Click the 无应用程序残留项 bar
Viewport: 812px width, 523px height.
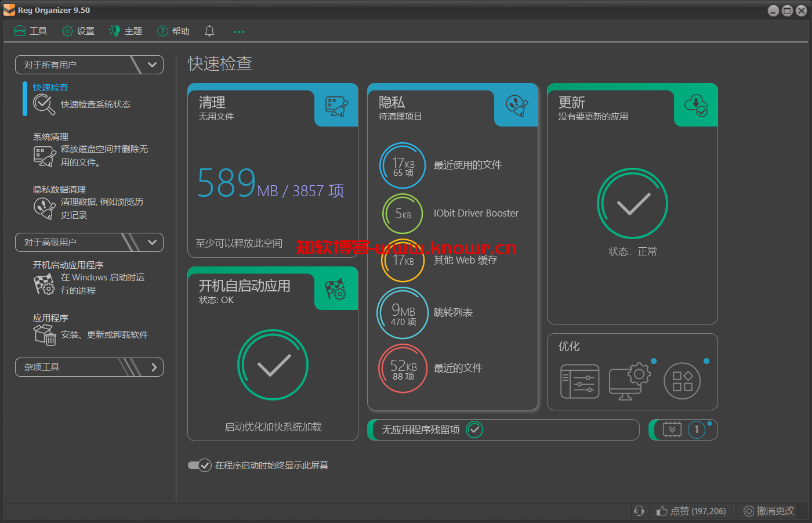[503, 430]
